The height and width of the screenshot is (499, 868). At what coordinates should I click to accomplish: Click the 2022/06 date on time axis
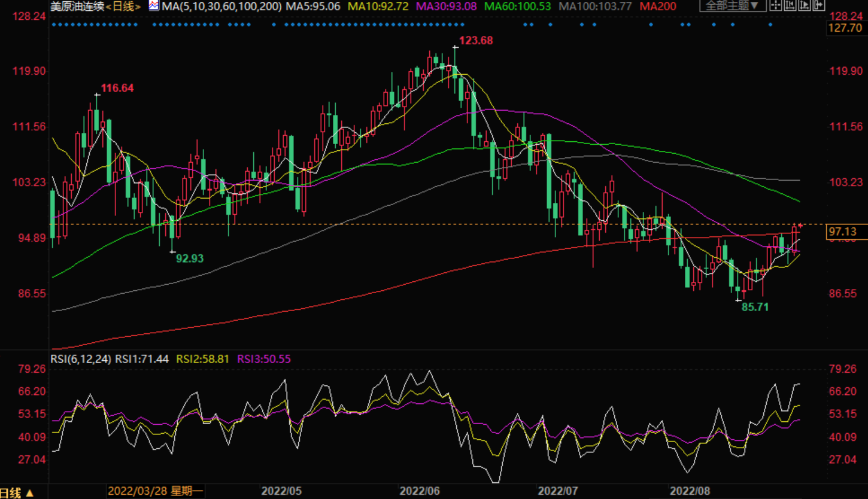click(419, 491)
